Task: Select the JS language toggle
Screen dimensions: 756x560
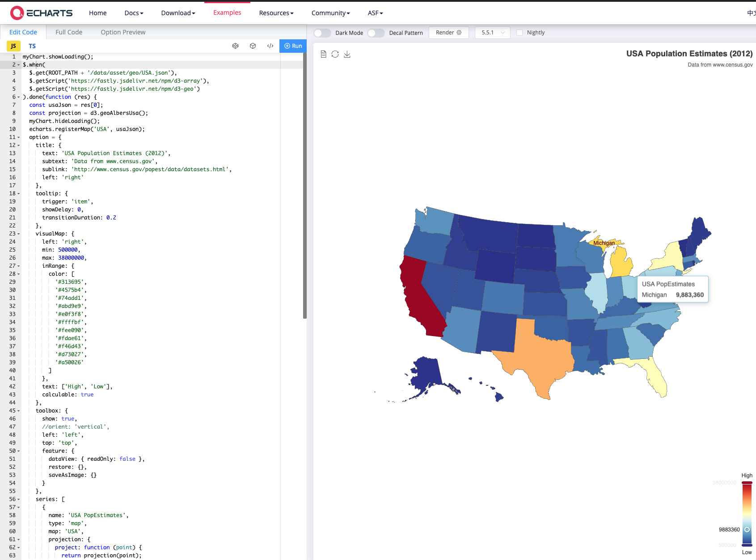Action: point(13,46)
